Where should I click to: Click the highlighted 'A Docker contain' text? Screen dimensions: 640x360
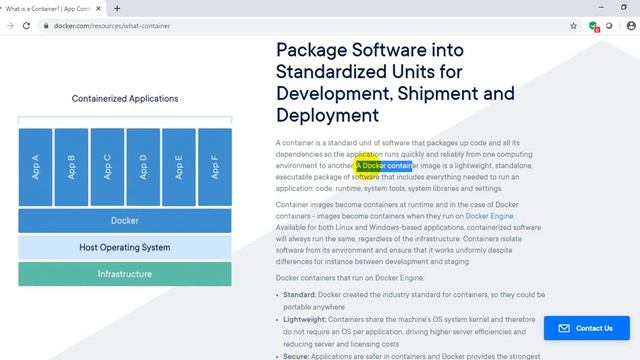(x=384, y=166)
